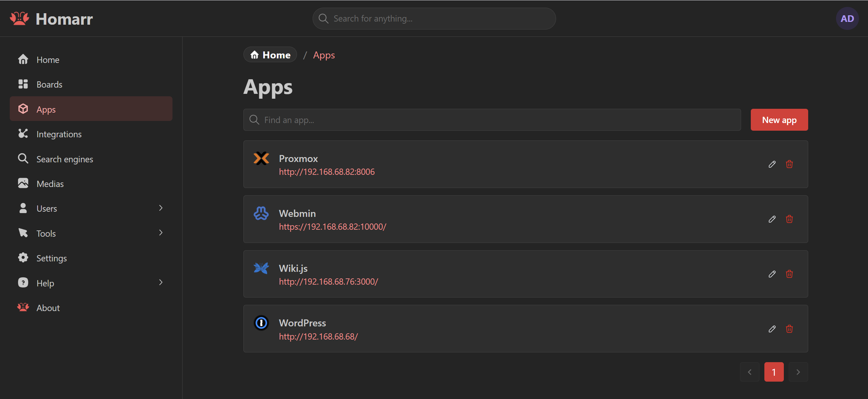The width and height of the screenshot is (868, 399).
Task: Open Settings via the gear icon
Action: [23, 258]
